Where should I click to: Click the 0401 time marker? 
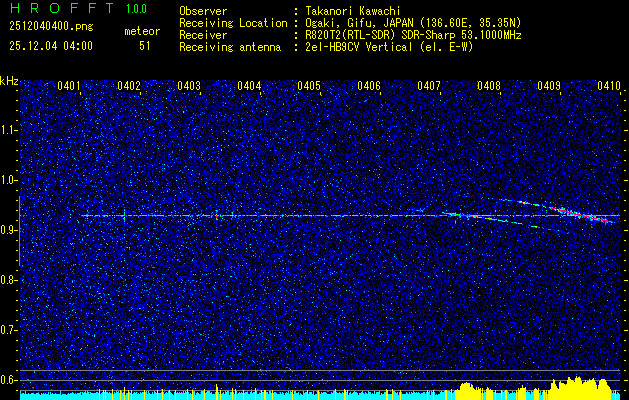click(x=68, y=85)
